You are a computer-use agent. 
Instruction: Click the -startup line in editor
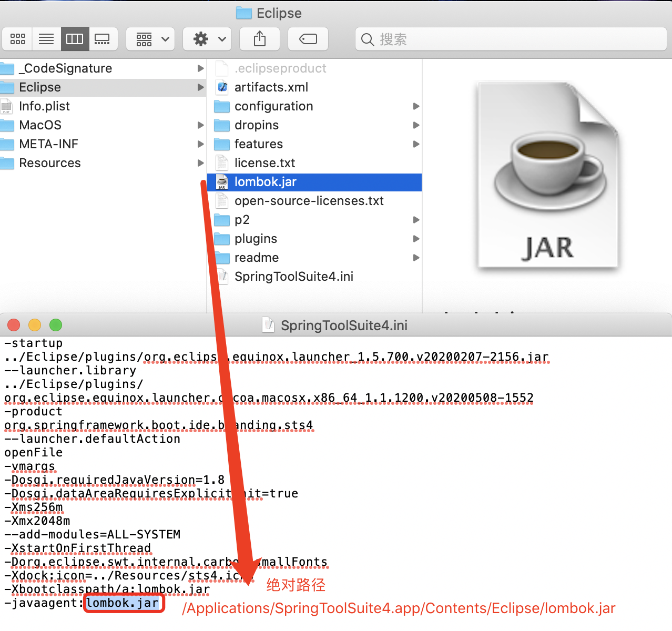[x=34, y=343]
